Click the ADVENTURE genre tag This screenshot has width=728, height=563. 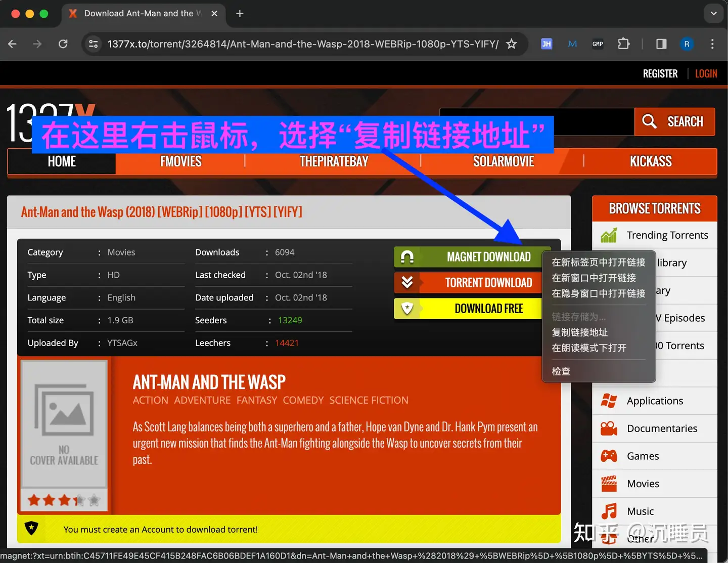[202, 400]
